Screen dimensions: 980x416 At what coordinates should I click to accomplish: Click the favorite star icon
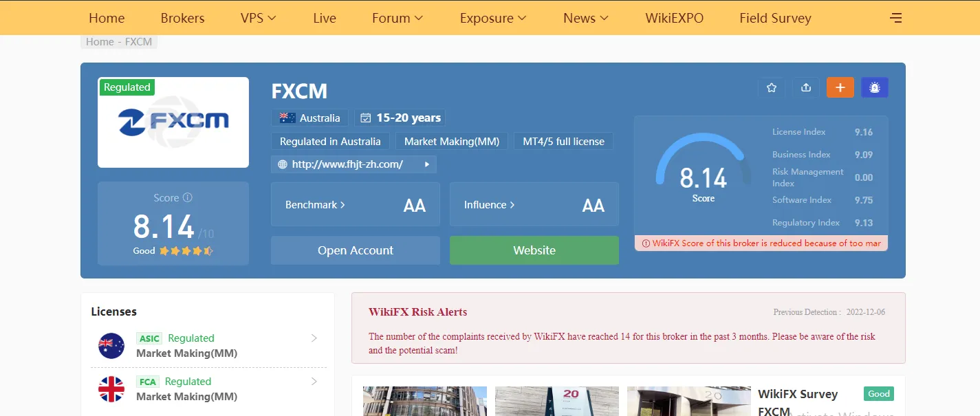(x=772, y=87)
